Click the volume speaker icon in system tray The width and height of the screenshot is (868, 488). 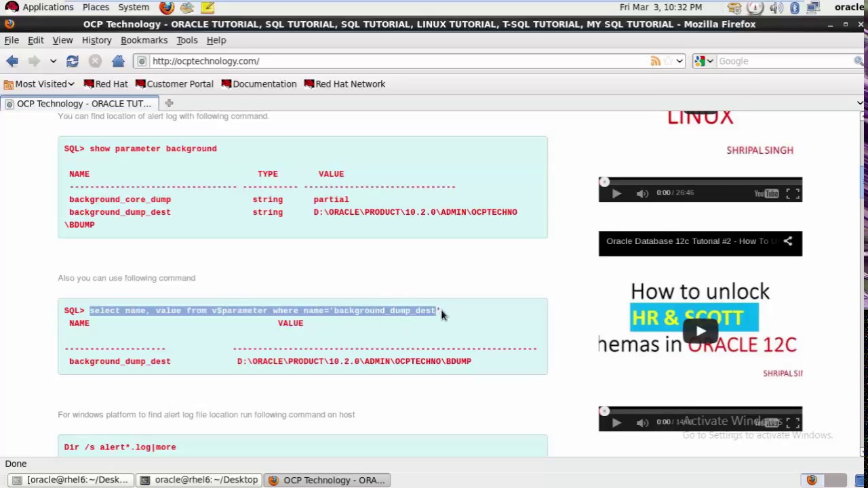coord(776,7)
